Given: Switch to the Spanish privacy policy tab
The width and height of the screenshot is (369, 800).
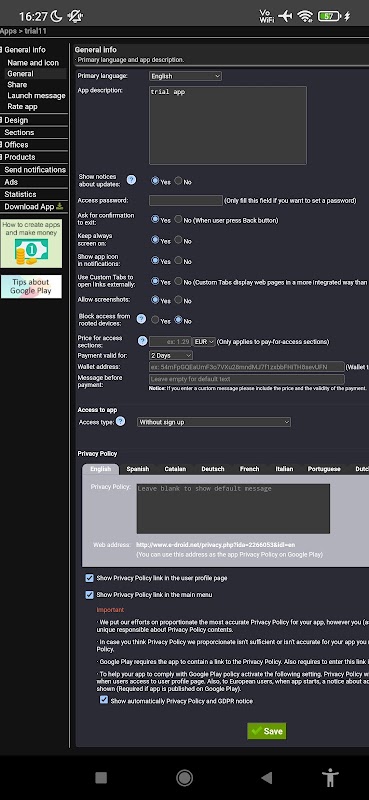Looking at the screenshot, I should (x=138, y=469).
